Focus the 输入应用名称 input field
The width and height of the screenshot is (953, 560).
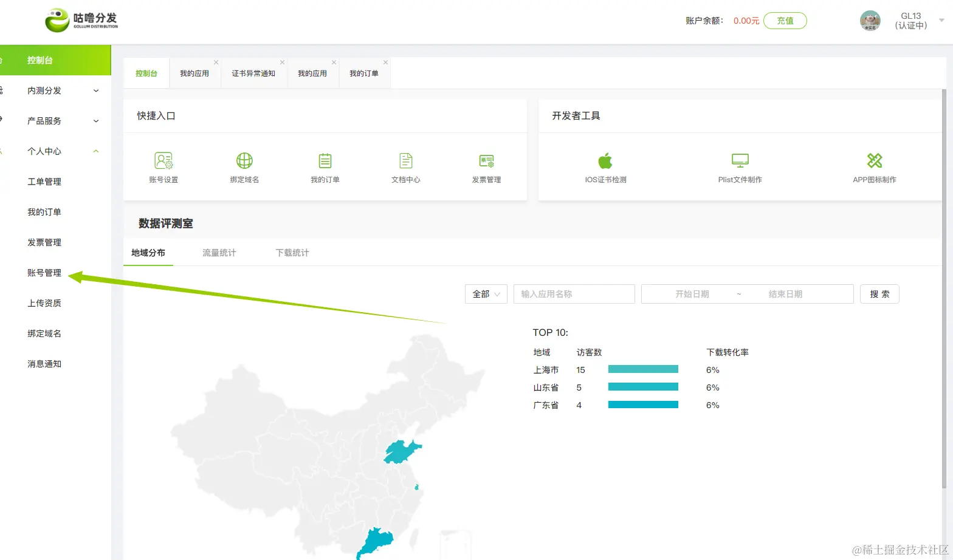click(574, 294)
